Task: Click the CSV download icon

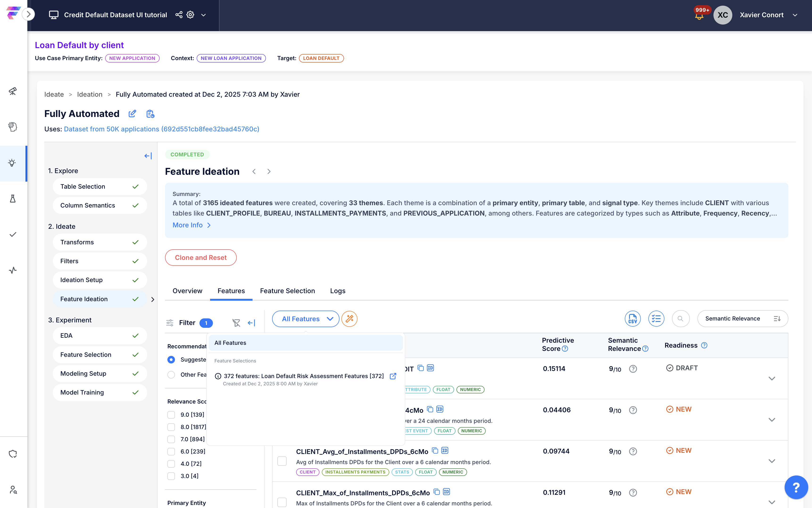Action: point(632,319)
